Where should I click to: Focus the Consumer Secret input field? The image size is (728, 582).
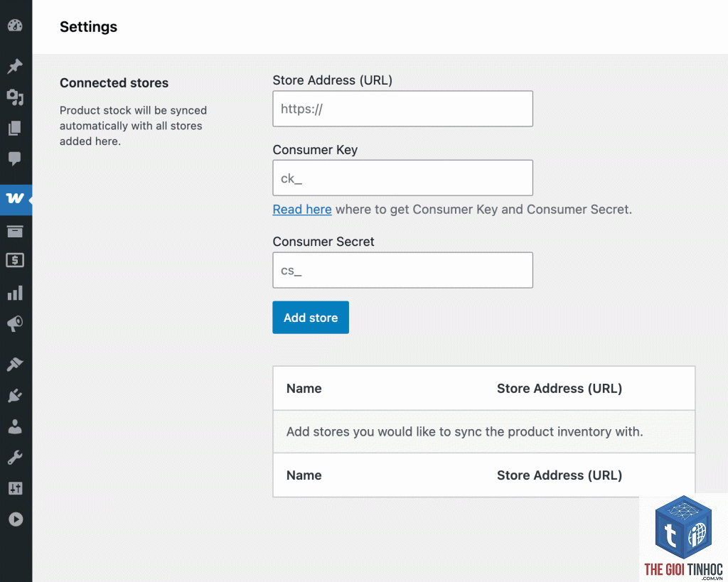pos(402,270)
